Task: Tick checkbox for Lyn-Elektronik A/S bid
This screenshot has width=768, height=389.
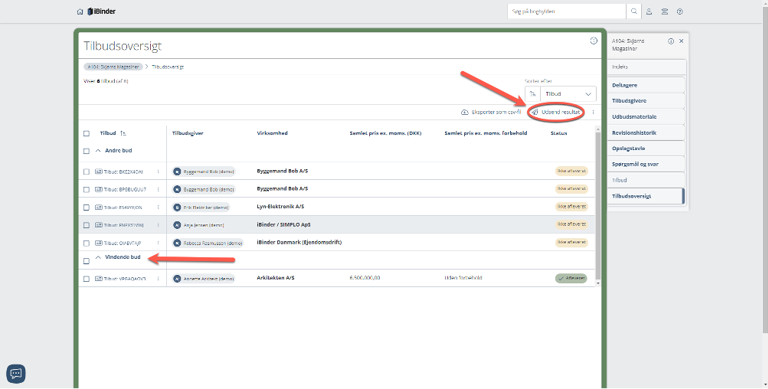Action: [x=86, y=207]
